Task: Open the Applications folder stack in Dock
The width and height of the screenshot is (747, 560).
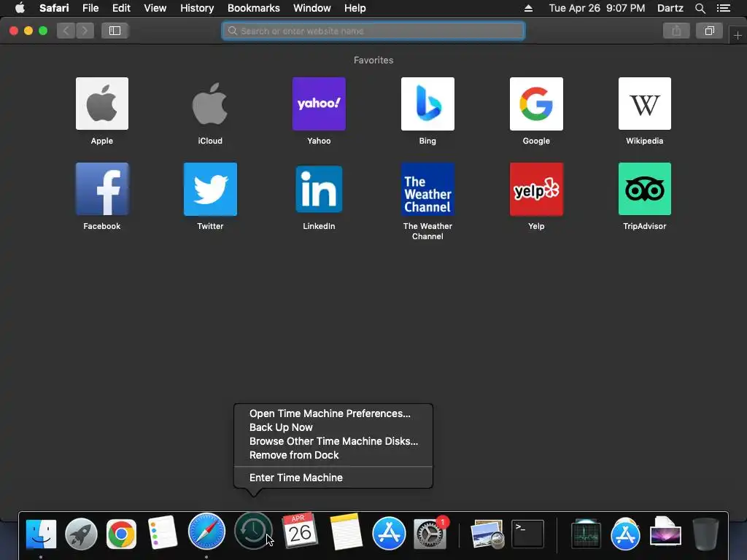Action: (x=625, y=534)
